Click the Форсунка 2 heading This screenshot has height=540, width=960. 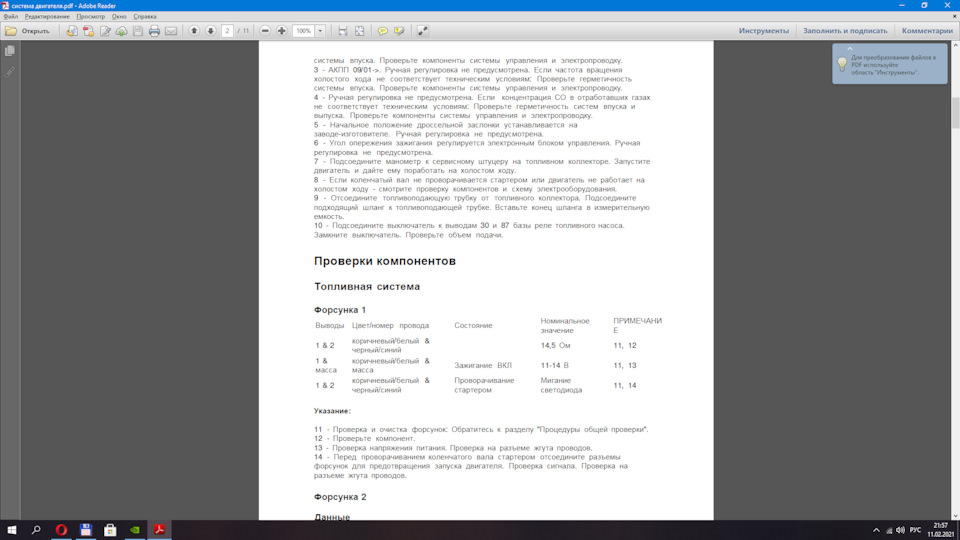[x=340, y=497]
